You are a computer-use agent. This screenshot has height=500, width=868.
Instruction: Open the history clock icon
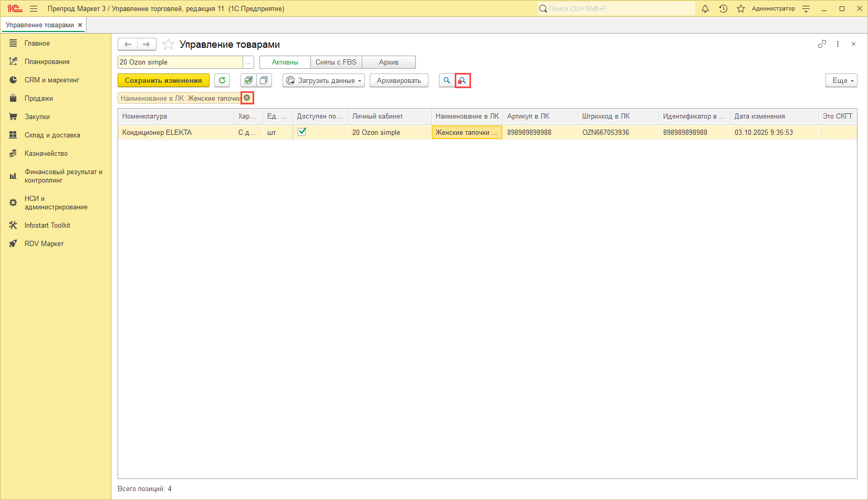pyautogui.click(x=723, y=9)
